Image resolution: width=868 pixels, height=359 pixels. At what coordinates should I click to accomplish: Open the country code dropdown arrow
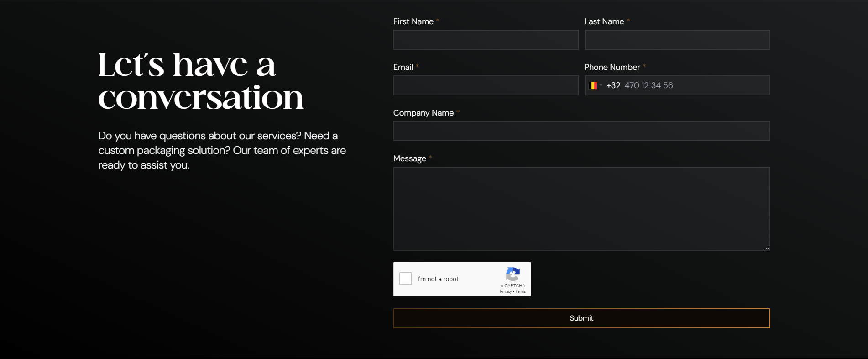point(601,85)
